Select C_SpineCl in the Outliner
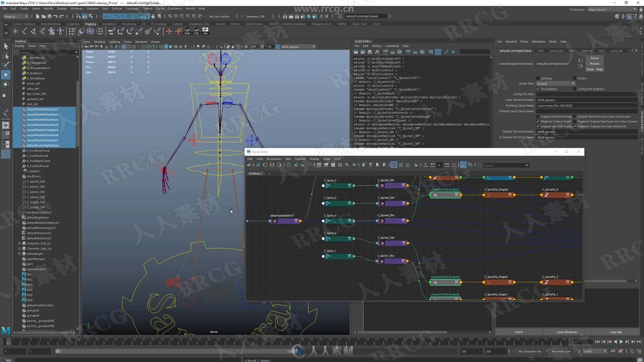Screen dimensions: 644x362 (x=33, y=171)
